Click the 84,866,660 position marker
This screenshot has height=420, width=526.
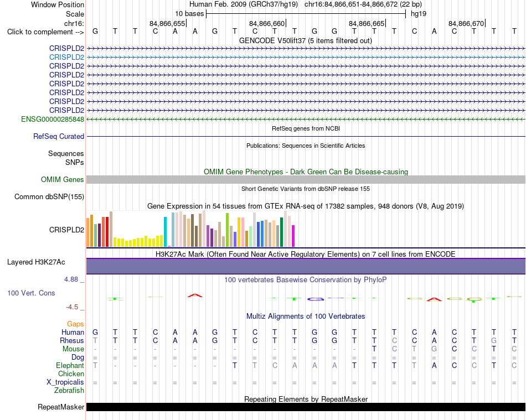click(x=267, y=23)
